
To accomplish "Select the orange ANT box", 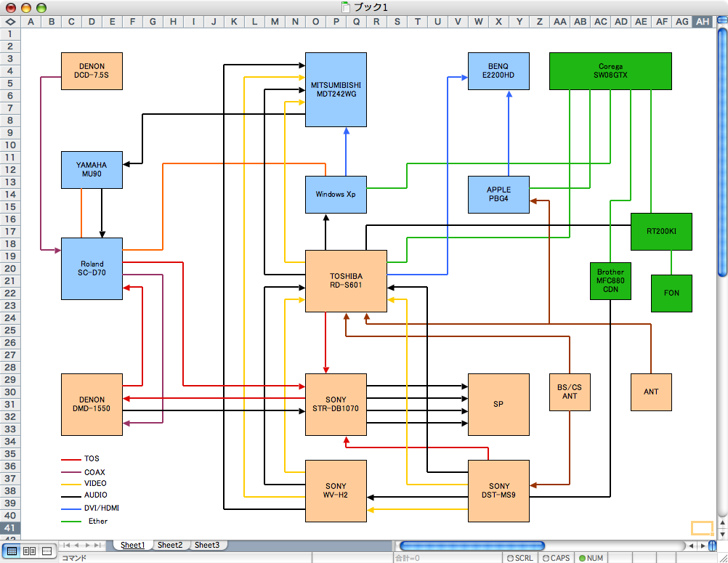I will (x=651, y=392).
